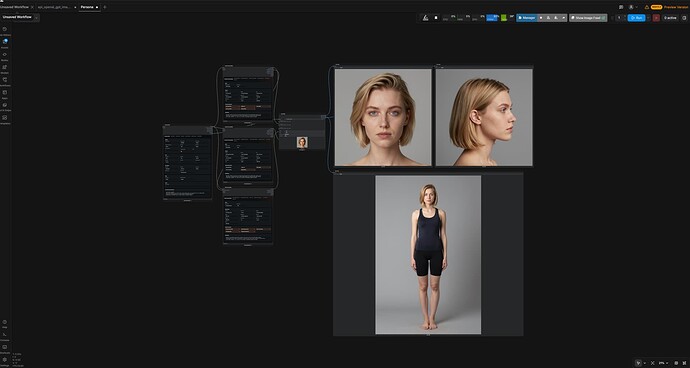Screen dimensions: 690x368
Task: Open the zoom percentage dropdown
Action: 664,363
